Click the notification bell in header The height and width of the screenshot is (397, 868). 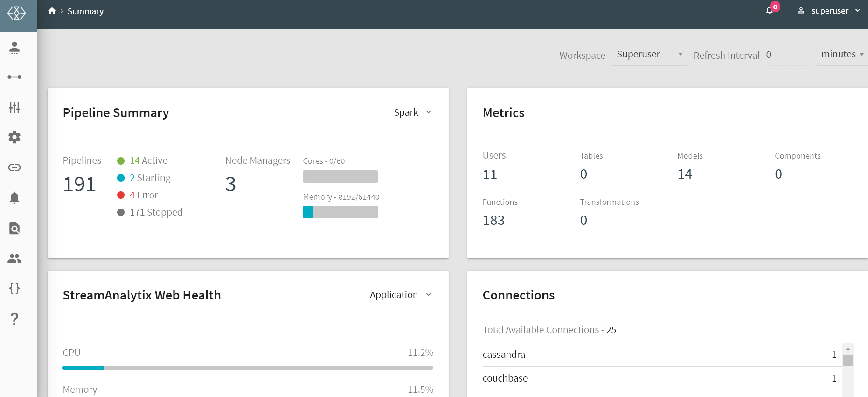(770, 10)
